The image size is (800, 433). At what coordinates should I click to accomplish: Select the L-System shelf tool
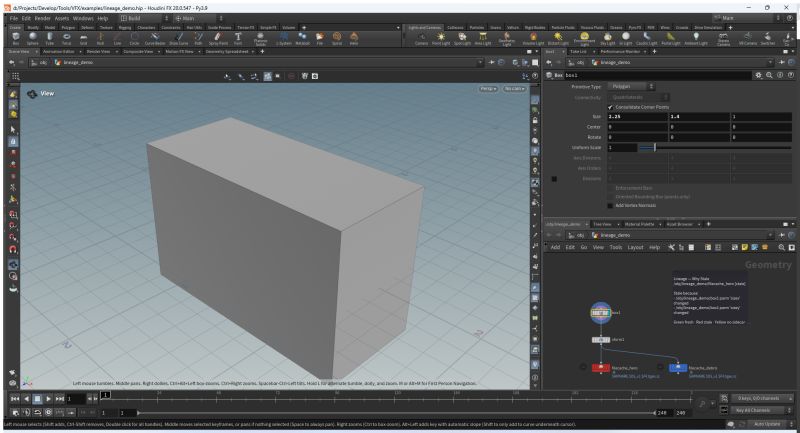284,38
